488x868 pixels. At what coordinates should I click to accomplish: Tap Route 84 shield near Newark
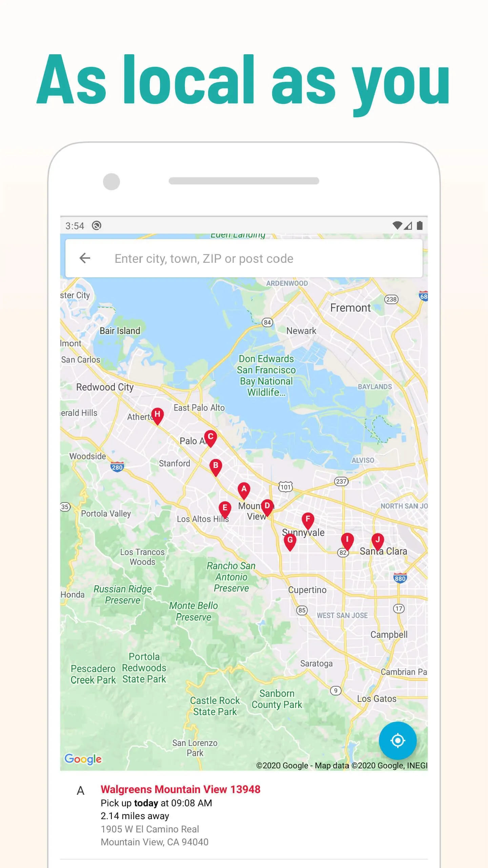coord(267,322)
